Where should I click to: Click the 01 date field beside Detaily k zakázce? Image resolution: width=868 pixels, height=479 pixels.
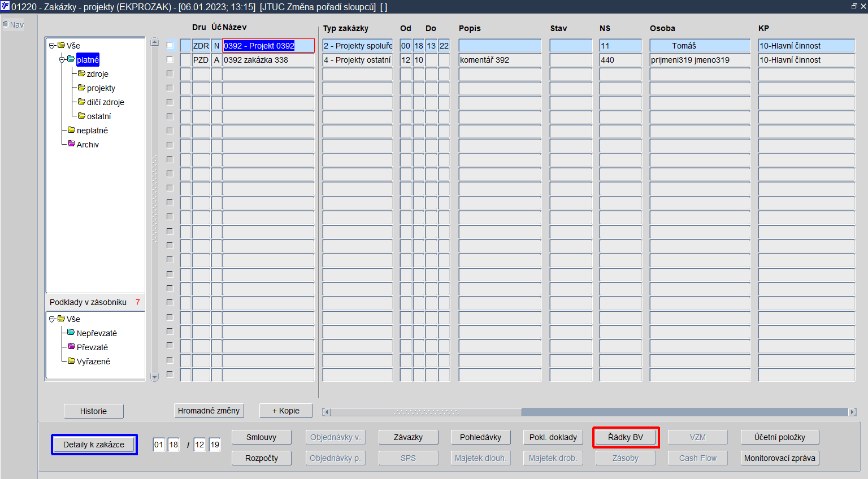159,445
